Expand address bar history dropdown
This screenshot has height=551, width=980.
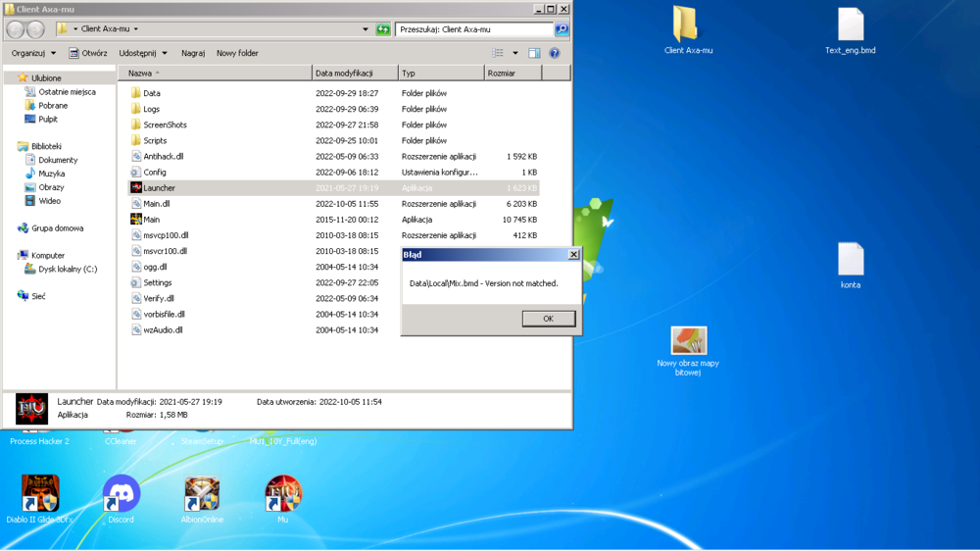pos(365,28)
